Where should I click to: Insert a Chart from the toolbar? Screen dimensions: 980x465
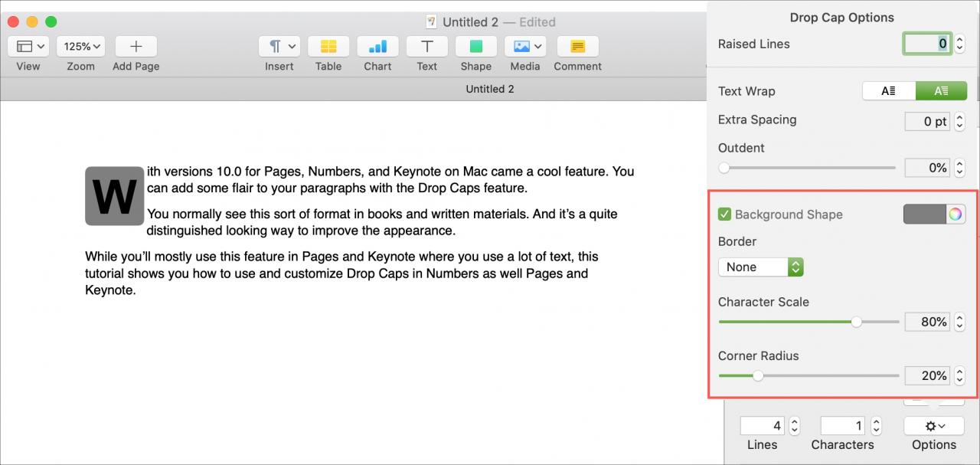coord(377,46)
